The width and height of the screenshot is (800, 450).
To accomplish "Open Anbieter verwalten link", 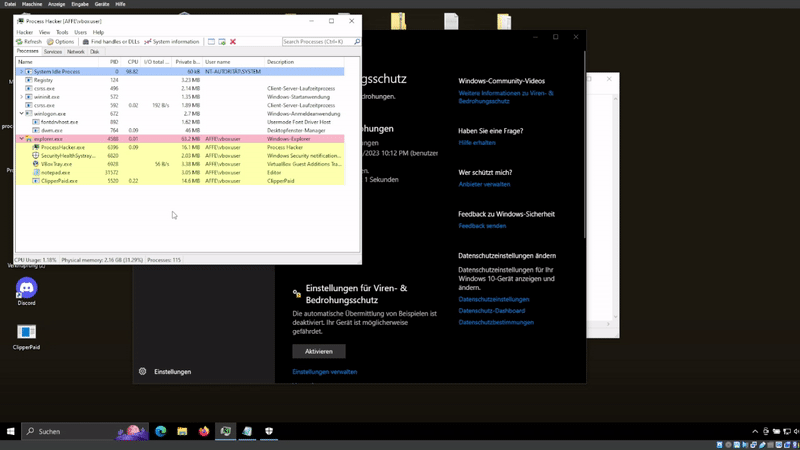I will pos(484,185).
